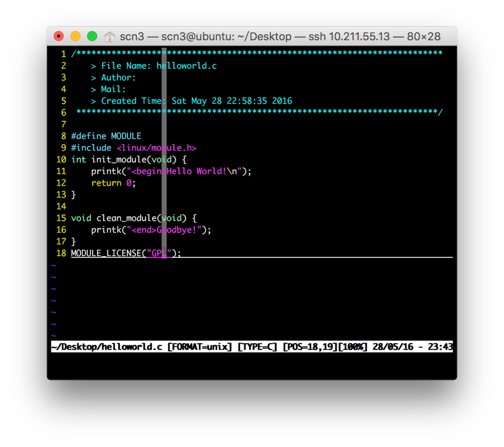Screen dimensions: 504x447
Task: Click 'init_module' function name
Action: click(x=118, y=160)
